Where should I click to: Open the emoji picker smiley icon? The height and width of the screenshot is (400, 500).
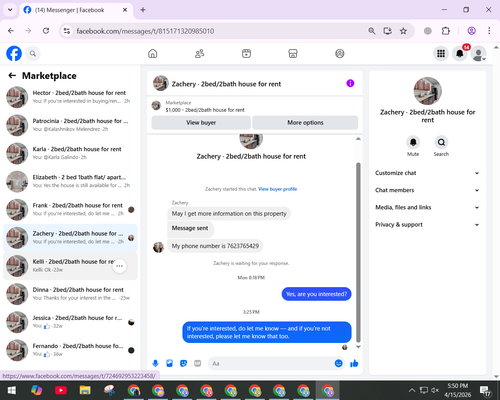click(338, 363)
